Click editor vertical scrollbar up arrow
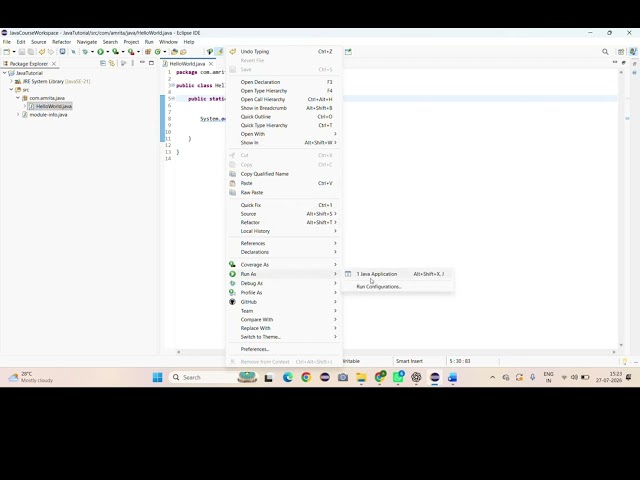The width and height of the screenshot is (640, 480). click(621, 72)
